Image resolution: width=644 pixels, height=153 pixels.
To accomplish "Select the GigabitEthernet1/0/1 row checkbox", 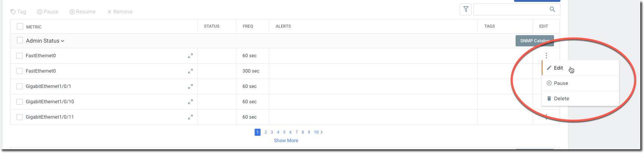I will pos(20,86).
